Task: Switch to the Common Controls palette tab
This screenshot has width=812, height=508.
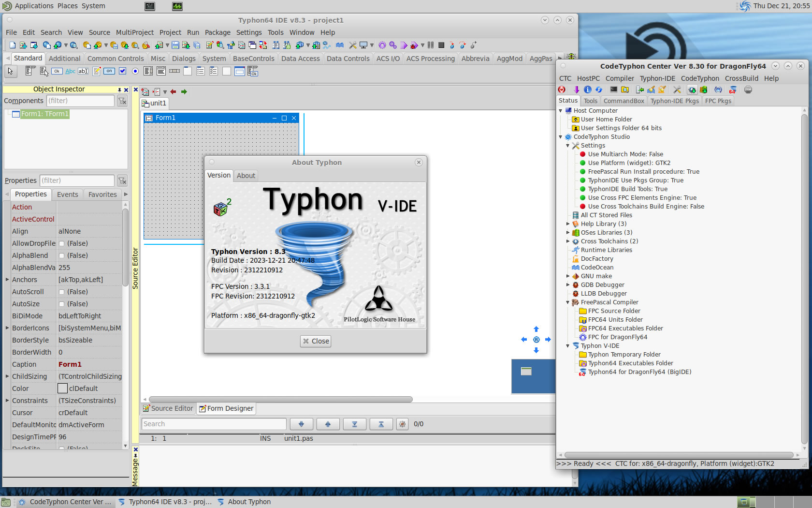Action: (116, 59)
